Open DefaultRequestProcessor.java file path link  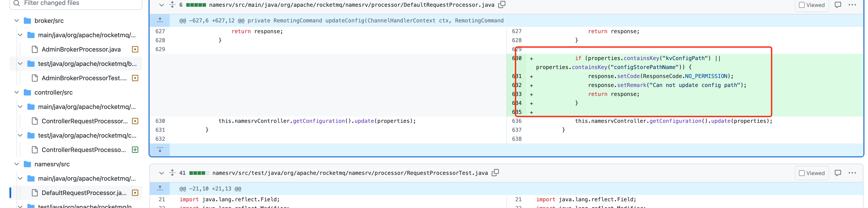[351, 5]
